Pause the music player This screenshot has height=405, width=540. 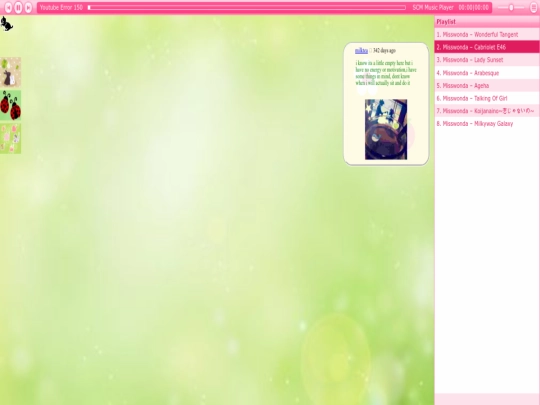pyautogui.click(x=18, y=7)
